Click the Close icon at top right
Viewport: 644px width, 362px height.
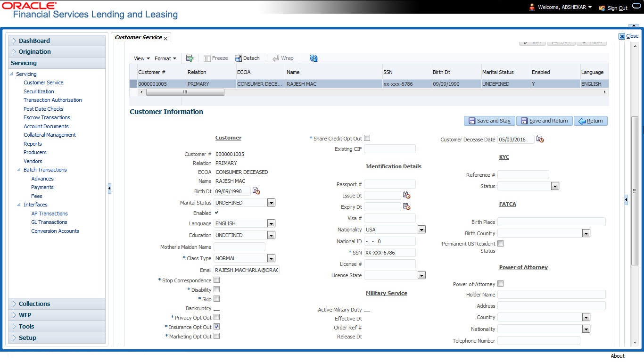click(x=622, y=36)
